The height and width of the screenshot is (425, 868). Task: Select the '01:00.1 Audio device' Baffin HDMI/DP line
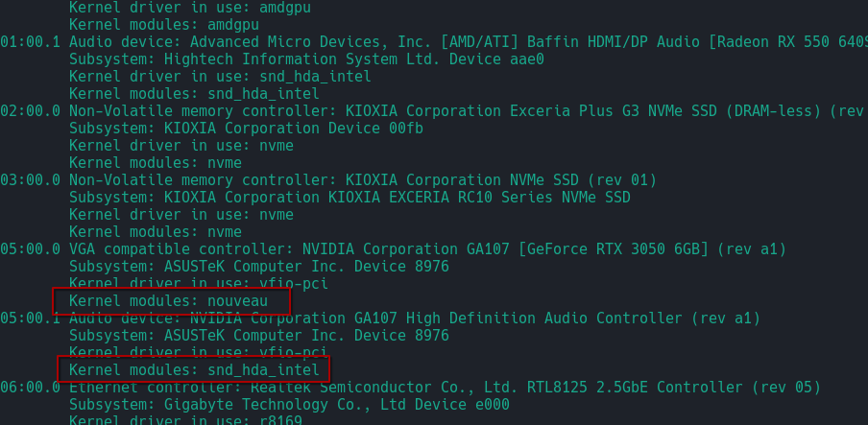click(434, 42)
